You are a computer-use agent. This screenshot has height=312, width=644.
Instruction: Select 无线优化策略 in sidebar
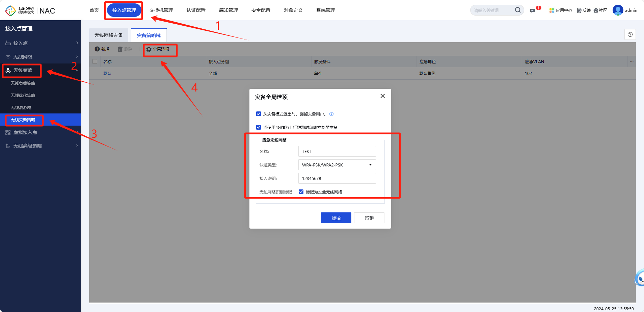[41, 95]
